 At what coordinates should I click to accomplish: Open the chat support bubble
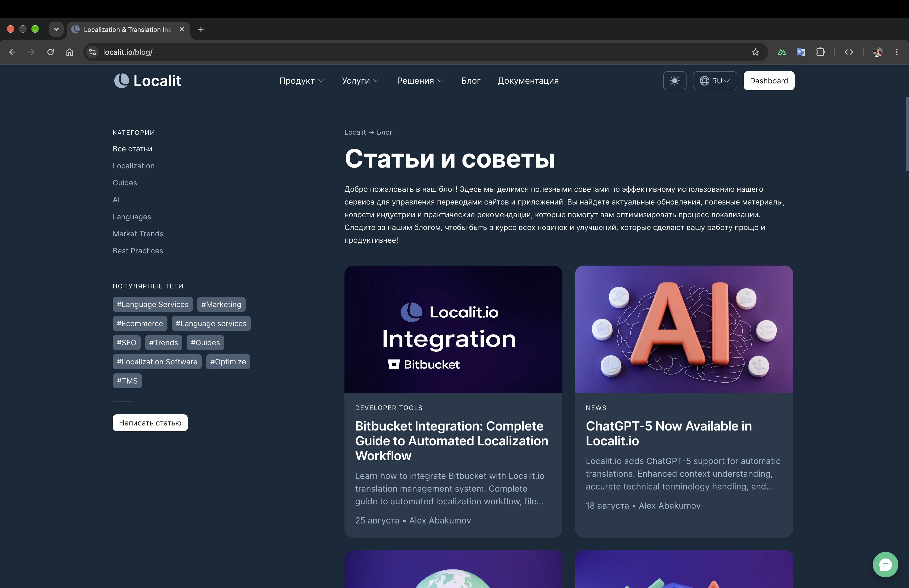[885, 564]
